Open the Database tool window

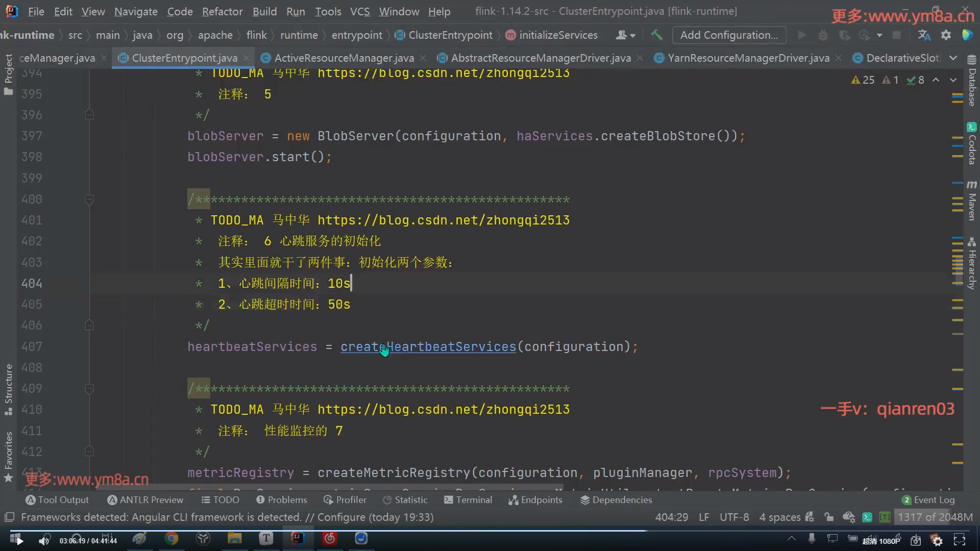pyautogui.click(x=972, y=82)
